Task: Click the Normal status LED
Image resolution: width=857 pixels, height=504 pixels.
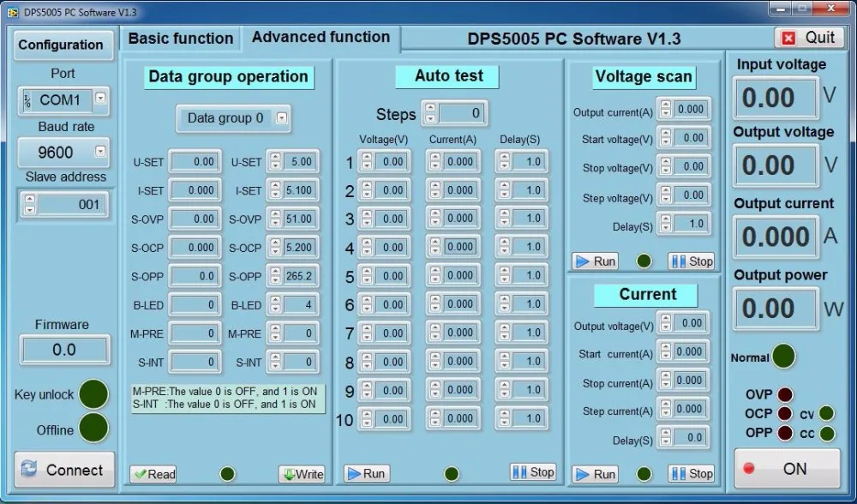Action: (x=784, y=357)
